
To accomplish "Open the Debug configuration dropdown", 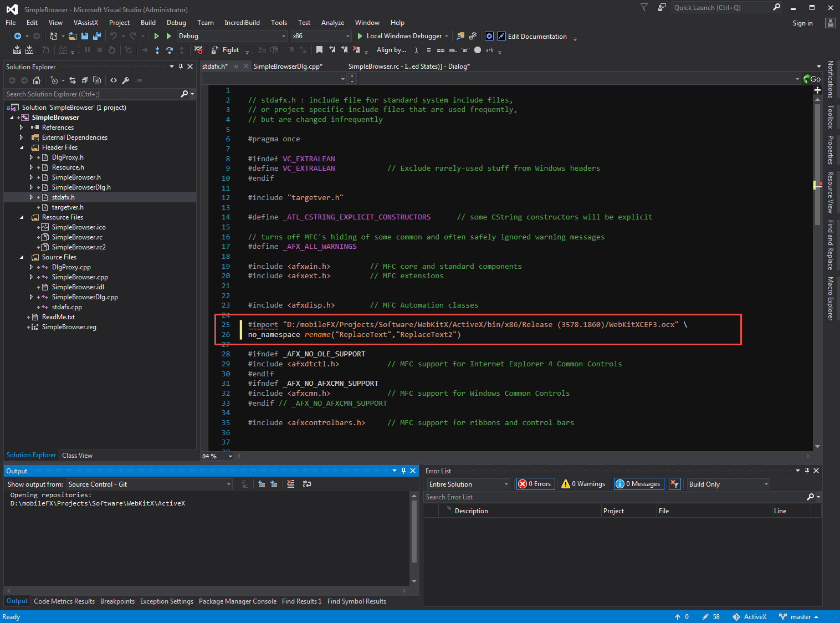I will coord(232,36).
